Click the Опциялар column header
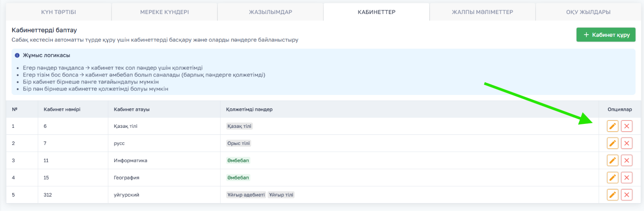Image resolution: width=644 pixels, height=211 pixels. pos(620,109)
